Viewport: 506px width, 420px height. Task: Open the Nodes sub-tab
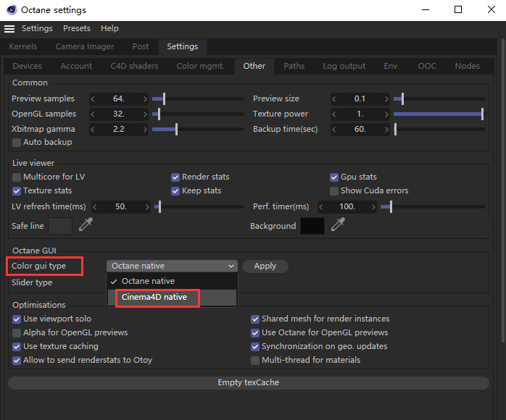(467, 66)
